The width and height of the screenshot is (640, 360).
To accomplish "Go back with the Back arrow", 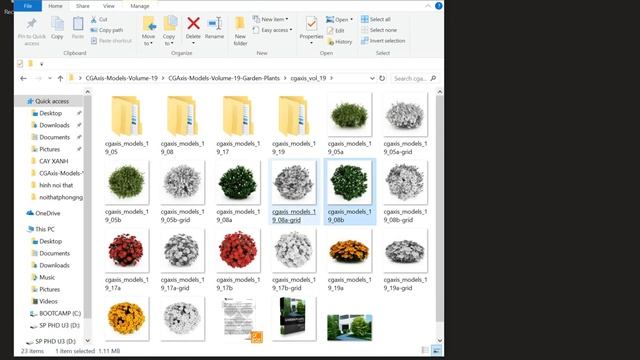I will click(x=23, y=78).
